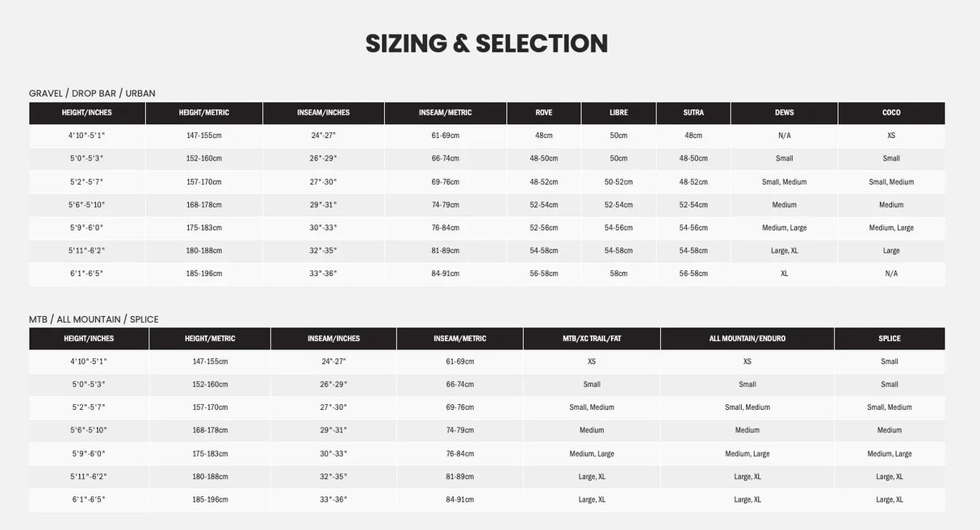Click the N/A cell in the COCO column
This screenshot has width=980, height=530.
coord(891,273)
